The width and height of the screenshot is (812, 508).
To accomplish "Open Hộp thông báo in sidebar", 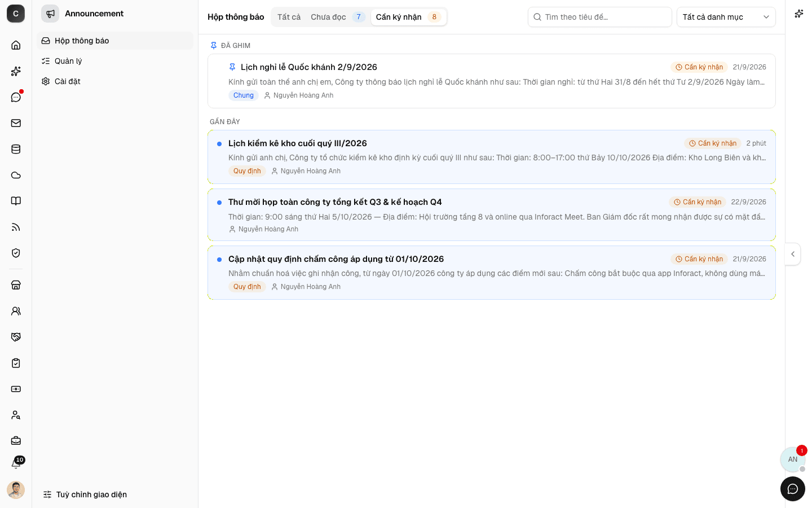I will coord(115,41).
